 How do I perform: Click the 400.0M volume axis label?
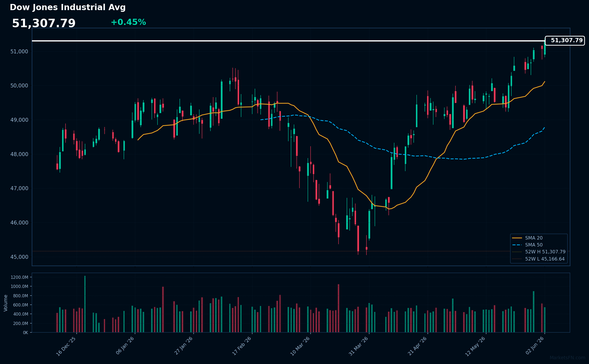(x=21, y=314)
